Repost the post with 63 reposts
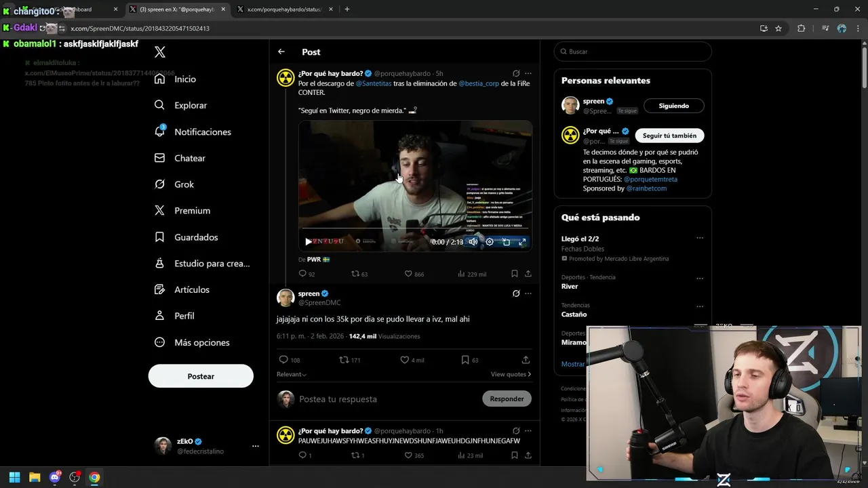 (359, 274)
